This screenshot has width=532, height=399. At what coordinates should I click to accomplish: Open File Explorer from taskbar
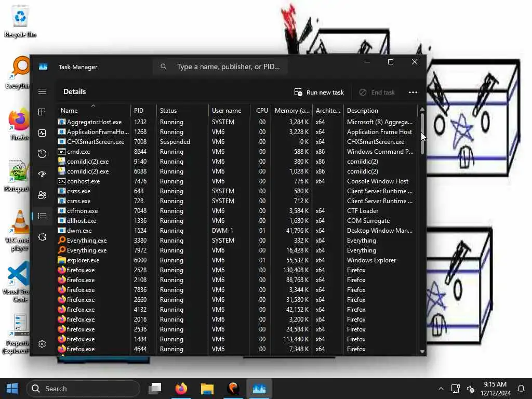click(207, 389)
